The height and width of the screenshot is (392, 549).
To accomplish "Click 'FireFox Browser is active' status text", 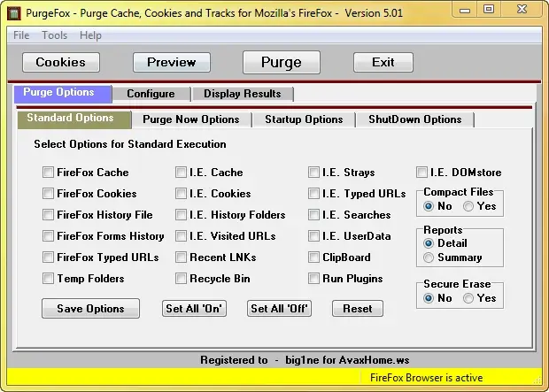I will [x=427, y=378].
